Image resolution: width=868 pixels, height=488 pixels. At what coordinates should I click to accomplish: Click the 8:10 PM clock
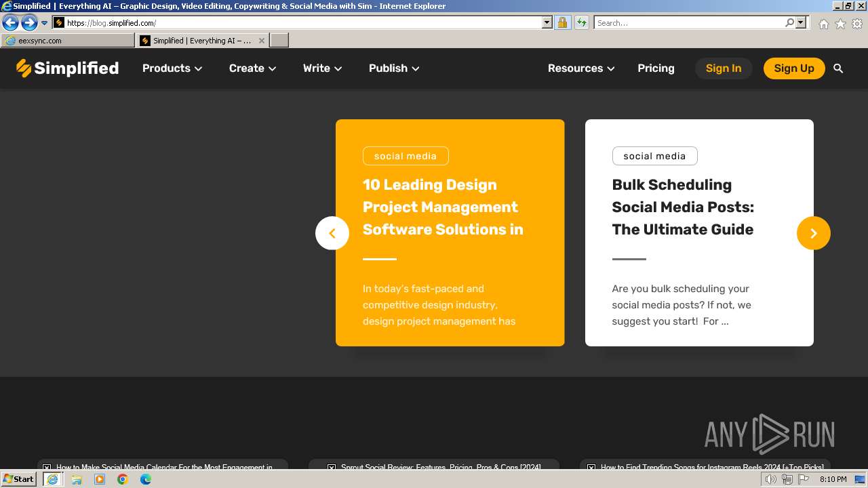click(833, 479)
